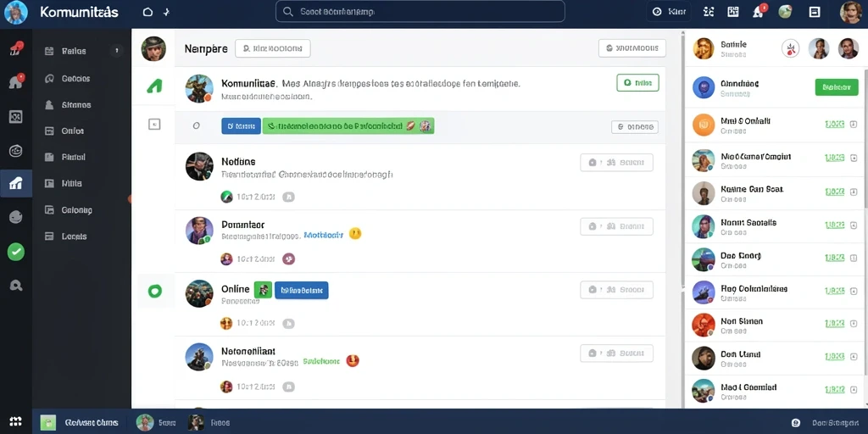
Task: Click the outlined button next to the Nenpere heading
Action: pyautogui.click(x=272, y=48)
